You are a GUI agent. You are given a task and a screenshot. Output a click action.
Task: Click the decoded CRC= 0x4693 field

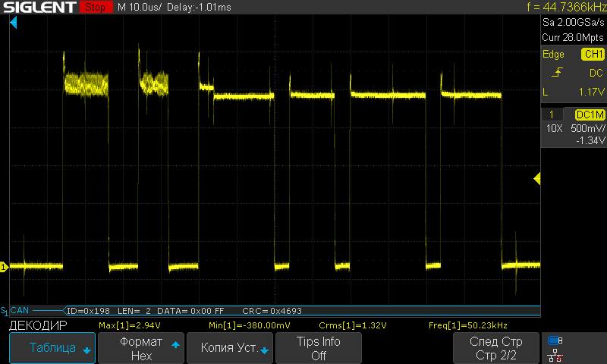tap(272, 311)
